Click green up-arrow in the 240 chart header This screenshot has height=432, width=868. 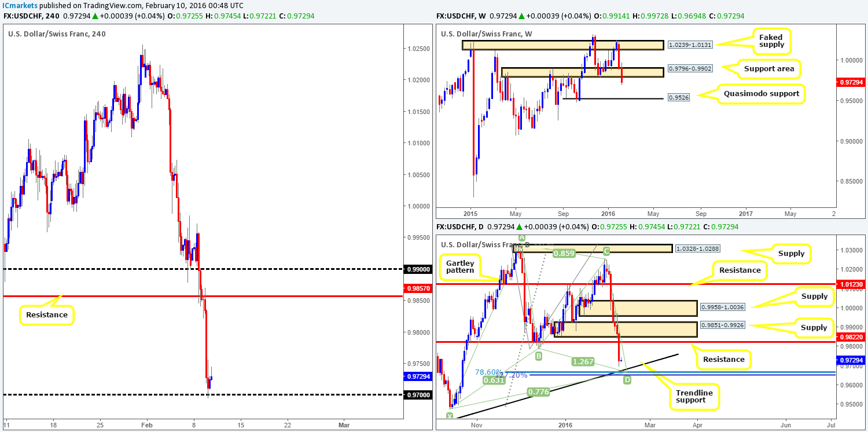[95, 16]
